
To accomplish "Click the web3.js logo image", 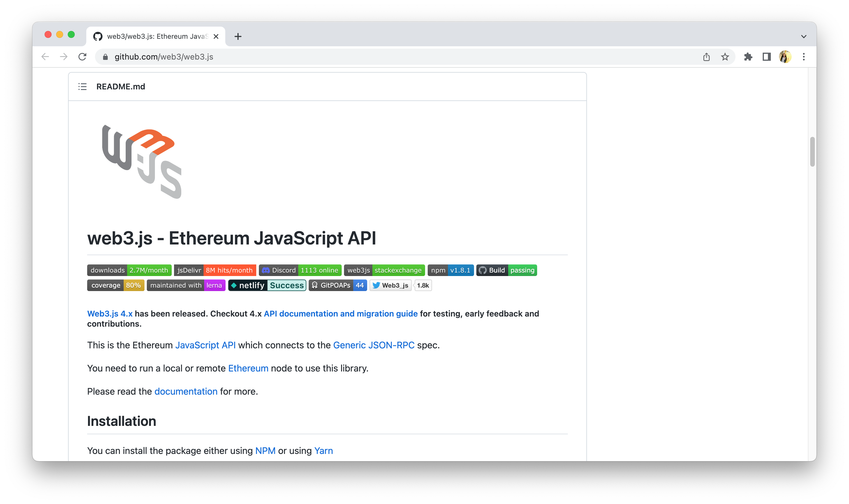I will [x=142, y=162].
